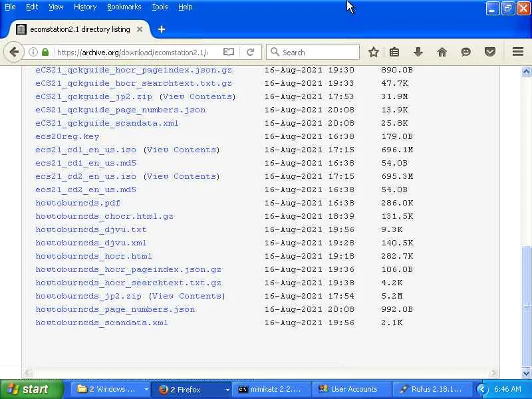The image size is (532, 399).
Task: Toggle Reader View icon in address bar
Action: 229,52
